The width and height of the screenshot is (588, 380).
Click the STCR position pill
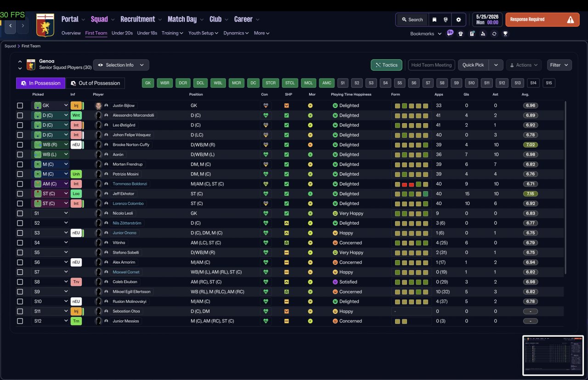click(271, 83)
